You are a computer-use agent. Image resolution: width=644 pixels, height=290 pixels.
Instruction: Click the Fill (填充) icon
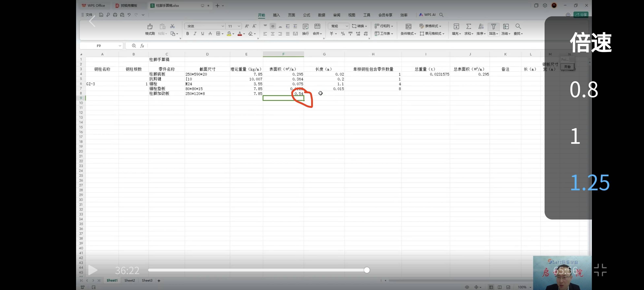tap(456, 27)
